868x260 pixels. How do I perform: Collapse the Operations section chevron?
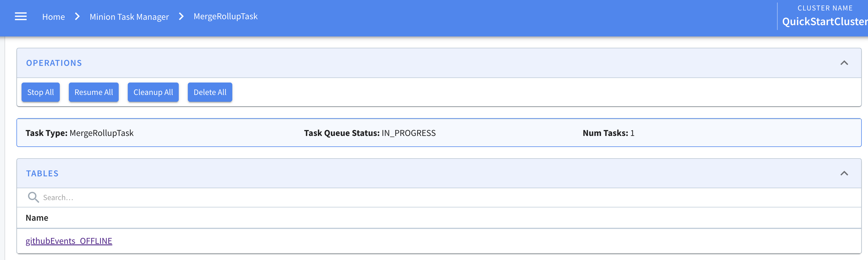point(844,63)
